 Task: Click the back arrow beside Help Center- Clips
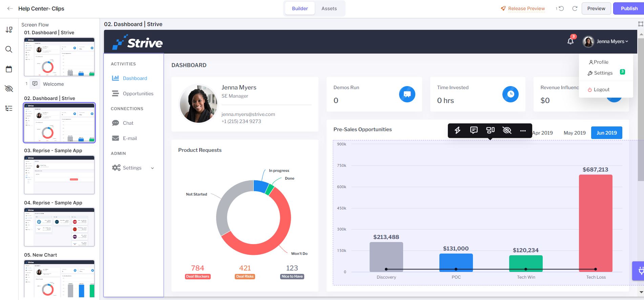point(10,8)
